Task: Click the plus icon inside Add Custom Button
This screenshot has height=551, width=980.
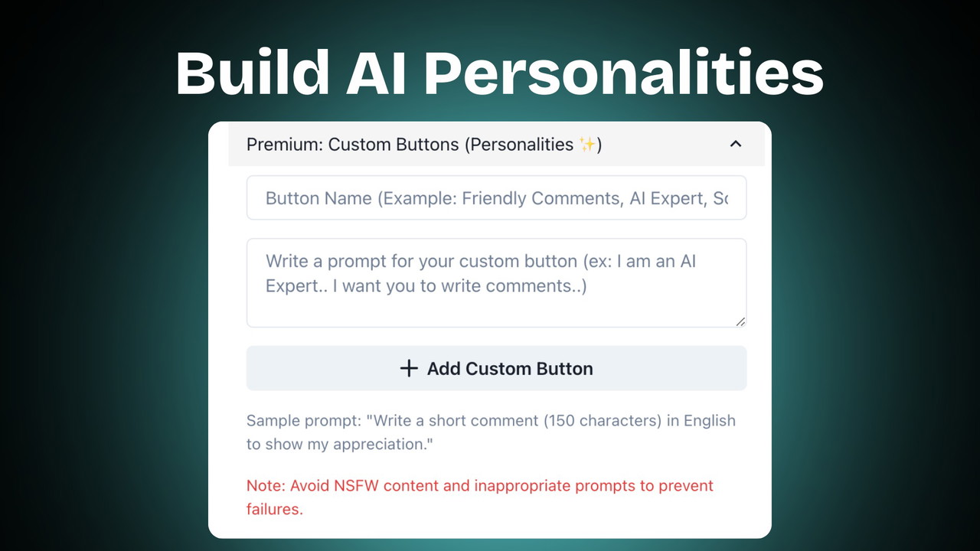Action: point(410,368)
